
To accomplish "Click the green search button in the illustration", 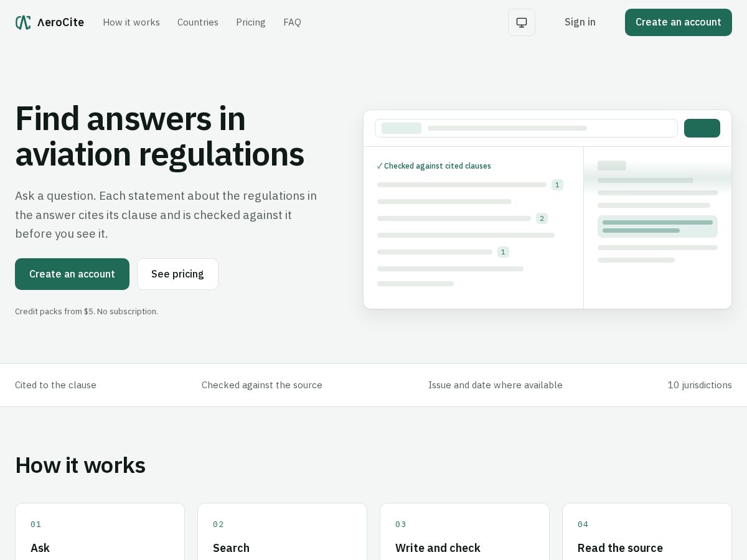I will [702, 128].
